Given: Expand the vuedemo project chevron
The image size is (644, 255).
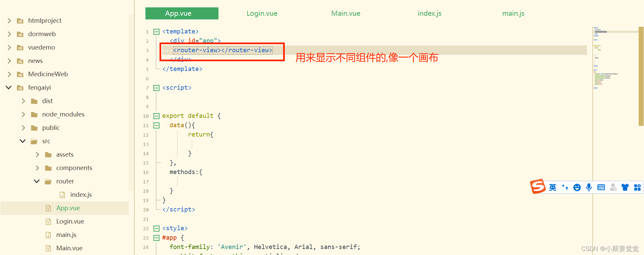Looking at the screenshot, I should click(9, 48).
